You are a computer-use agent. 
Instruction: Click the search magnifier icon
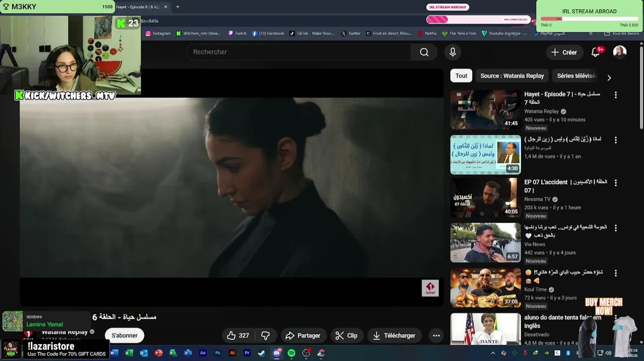(x=424, y=52)
